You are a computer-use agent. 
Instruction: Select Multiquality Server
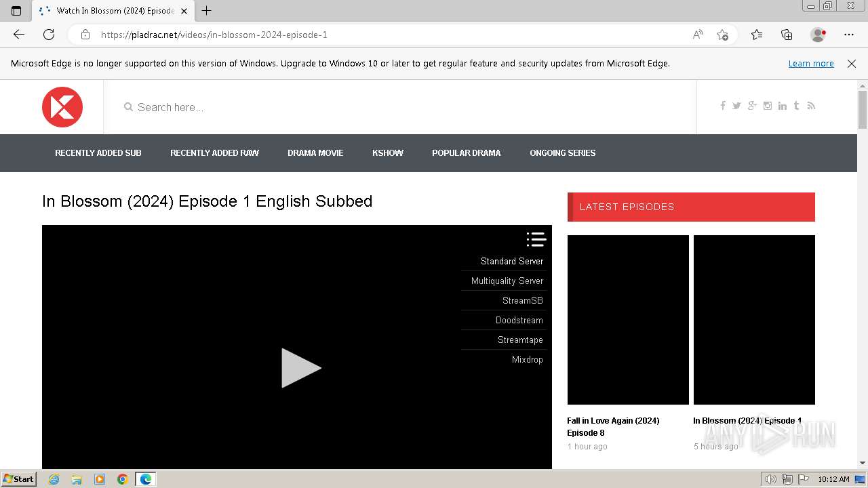507,281
